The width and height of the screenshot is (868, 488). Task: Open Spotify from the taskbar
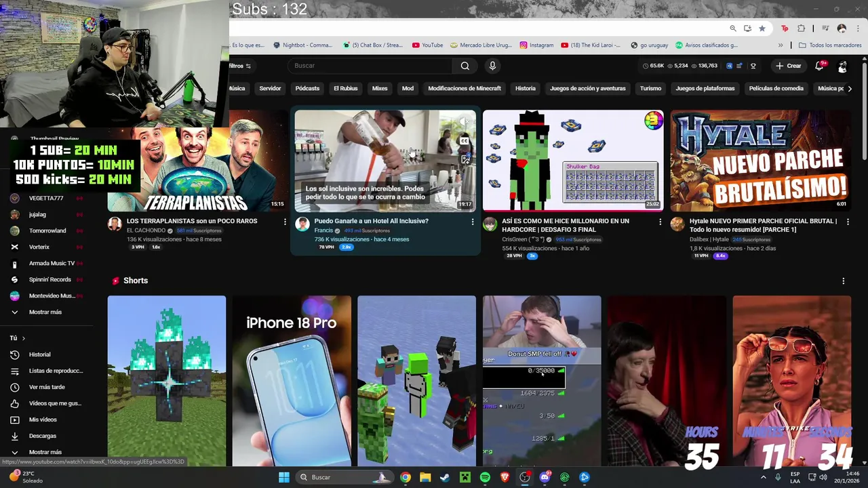(485, 477)
